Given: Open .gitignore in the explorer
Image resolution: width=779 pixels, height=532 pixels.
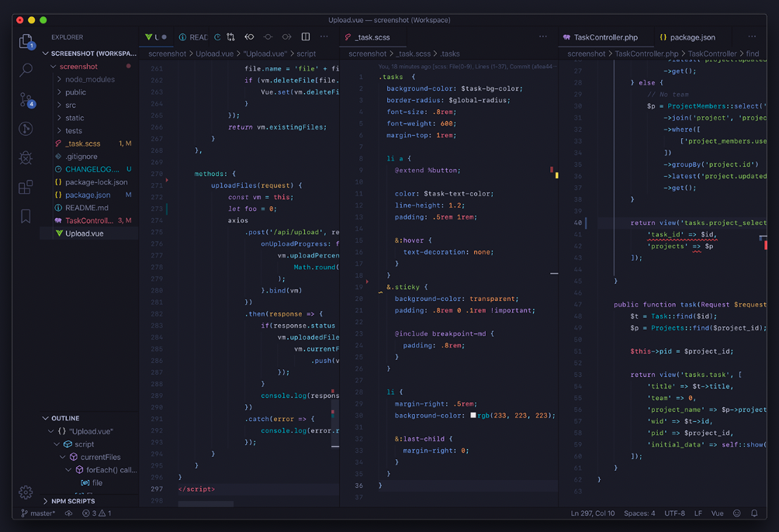Looking at the screenshot, I should tap(89, 157).
